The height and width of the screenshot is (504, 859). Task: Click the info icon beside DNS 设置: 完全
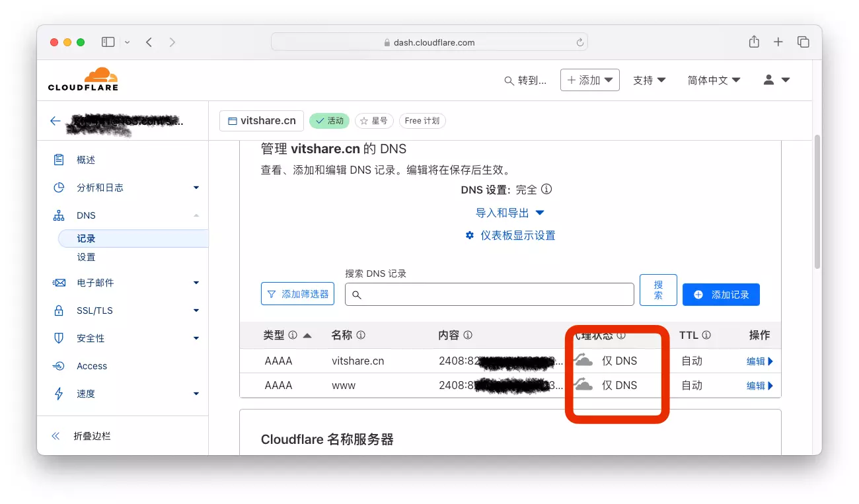click(546, 190)
